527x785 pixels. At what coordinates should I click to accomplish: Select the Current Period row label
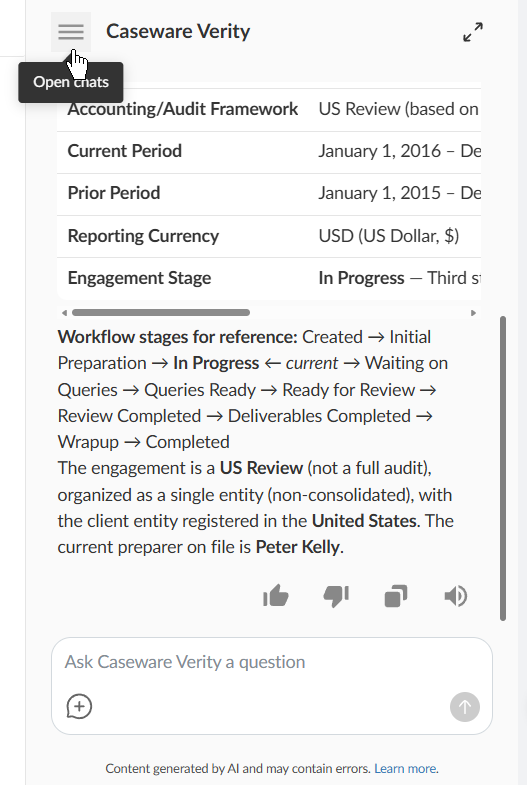[125, 151]
